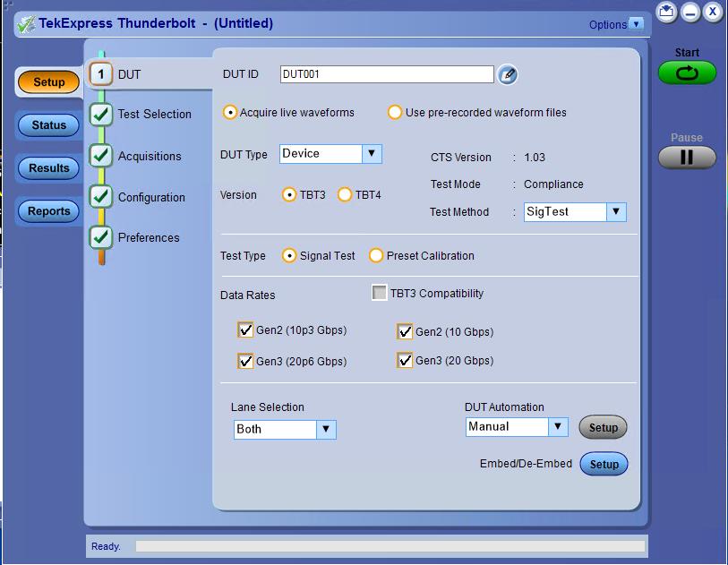The width and height of the screenshot is (728, 565).
Task: Expand the Test Method SigTest dropdown
Action: pyautogui.click(x=615, y=212)
